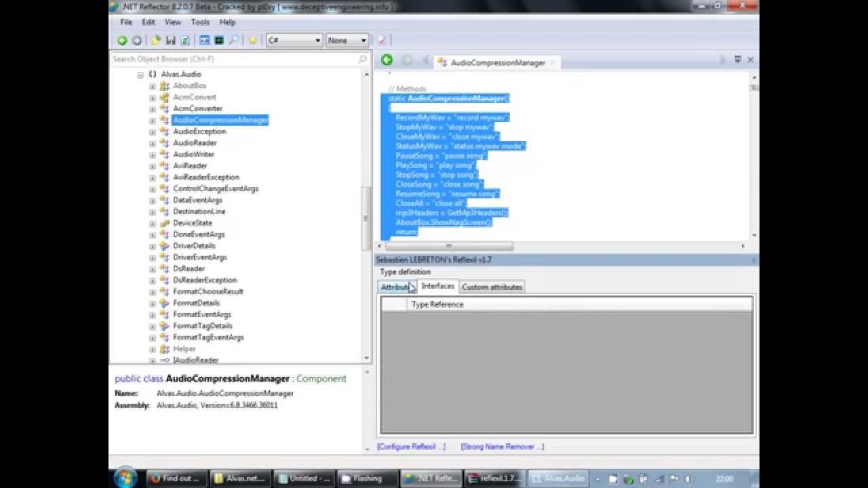Open the File menu
Viewport: 868px width, 488px height.
(x=126, y=22)
